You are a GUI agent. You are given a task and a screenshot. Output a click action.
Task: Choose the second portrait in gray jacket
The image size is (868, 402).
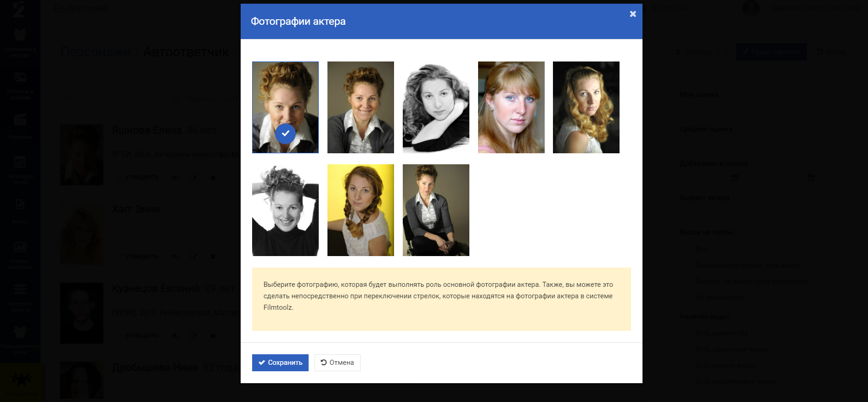point(361,107)
